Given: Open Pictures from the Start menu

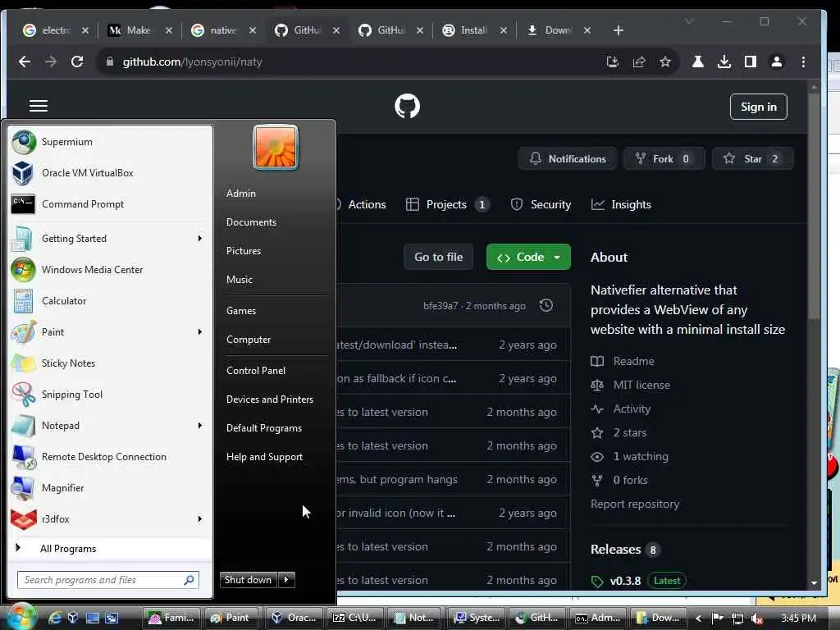Looking at the screenshot, I should click(244, 251).
